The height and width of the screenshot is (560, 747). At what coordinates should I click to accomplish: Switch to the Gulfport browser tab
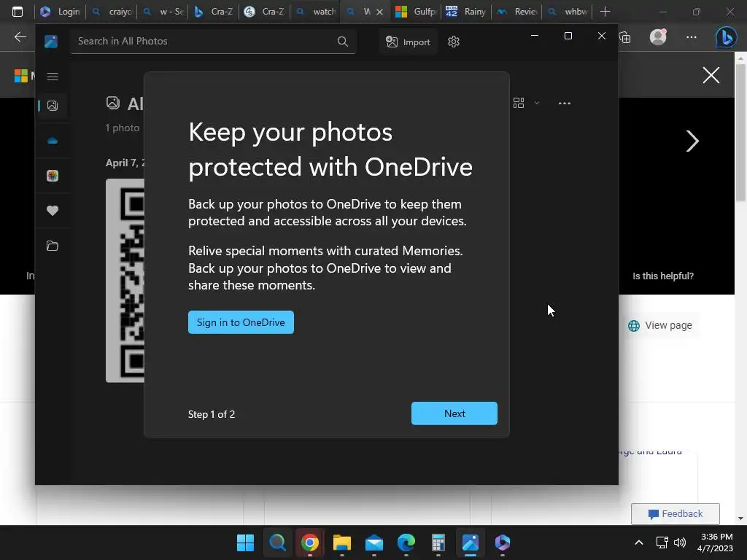416,12
